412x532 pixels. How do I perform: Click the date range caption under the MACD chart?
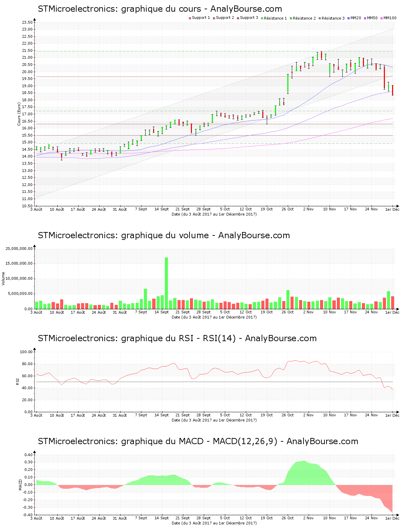click(x=214, y=523)
